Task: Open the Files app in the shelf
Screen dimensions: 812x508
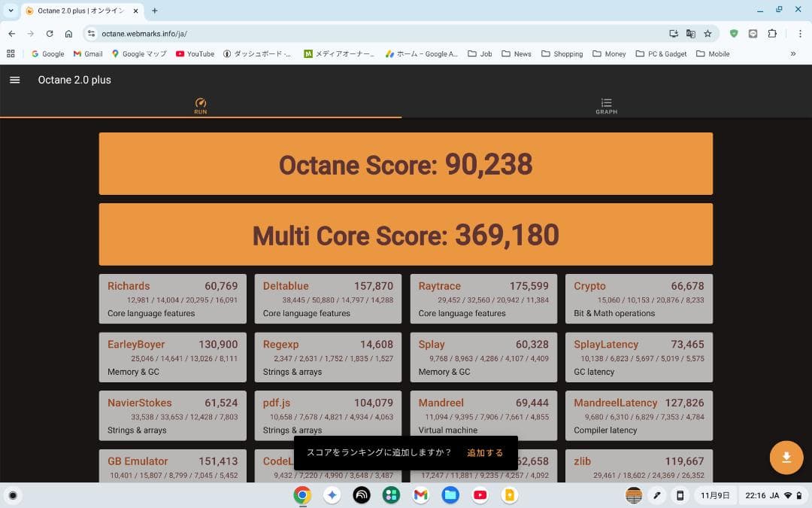Action: coord(450,495)
